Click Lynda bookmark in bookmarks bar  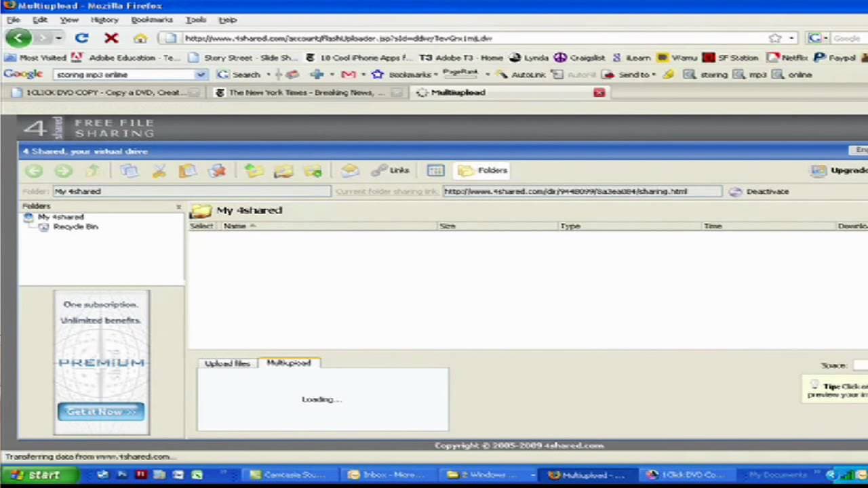529,58
